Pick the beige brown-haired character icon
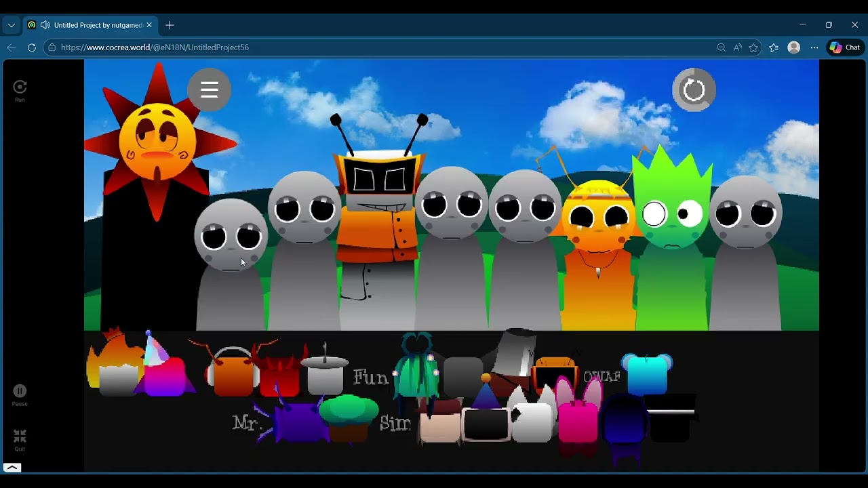The image size is (868, 488). coord(439,422)
